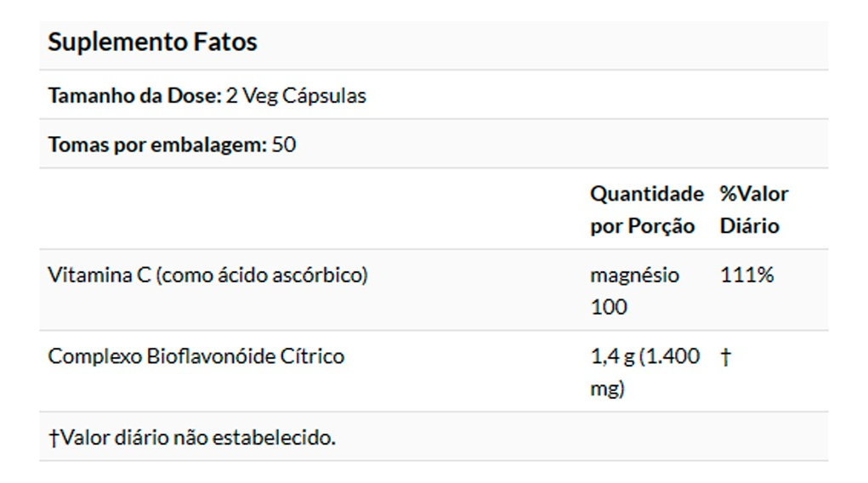
Task: Select the "%Valor" column header word
Action: (754, 194)
